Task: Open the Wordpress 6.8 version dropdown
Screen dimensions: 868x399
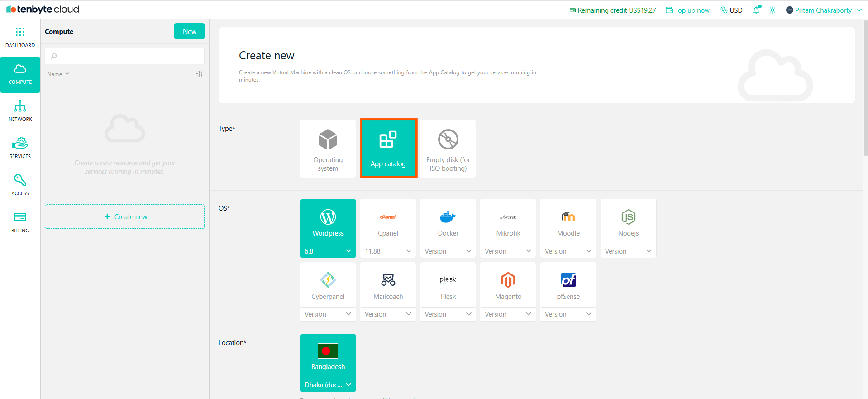Action: click(x=328, y=251)
